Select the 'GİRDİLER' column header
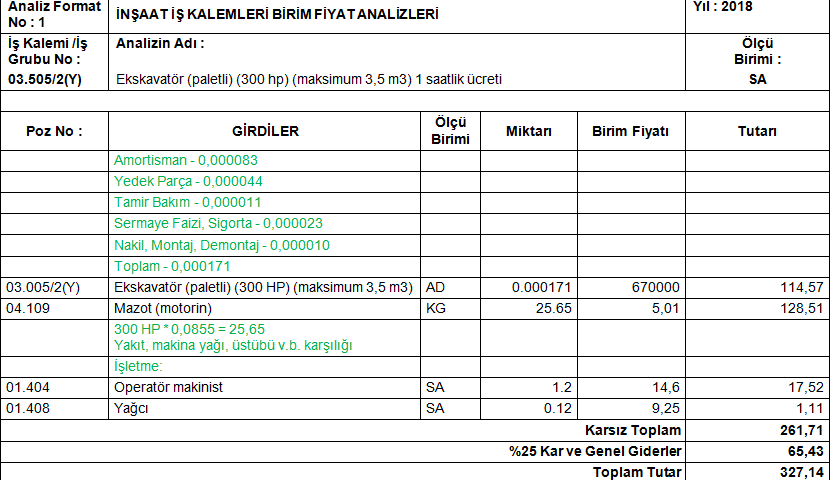 tap(265, 132)
